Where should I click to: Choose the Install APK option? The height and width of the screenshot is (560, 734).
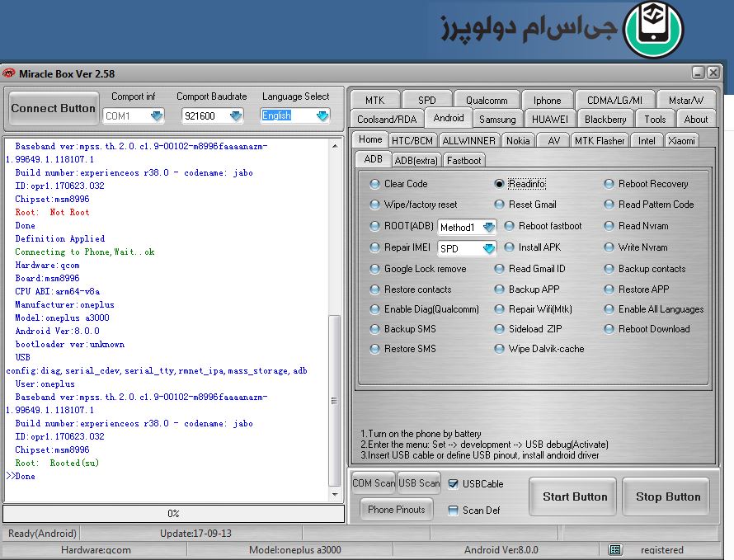[509, 247]
